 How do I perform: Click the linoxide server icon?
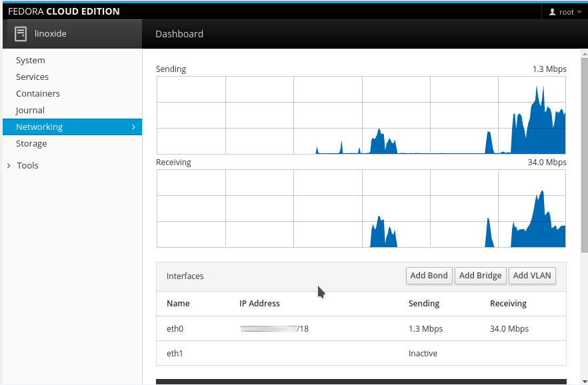[21, 34]
